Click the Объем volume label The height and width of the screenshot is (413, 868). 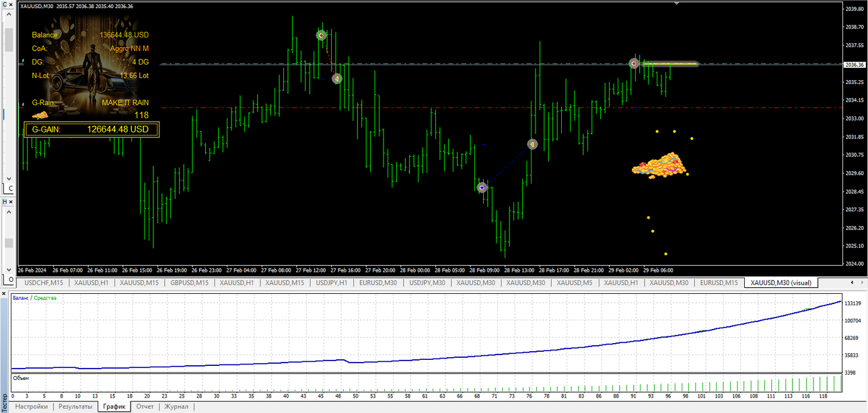(x=21, y=378)
